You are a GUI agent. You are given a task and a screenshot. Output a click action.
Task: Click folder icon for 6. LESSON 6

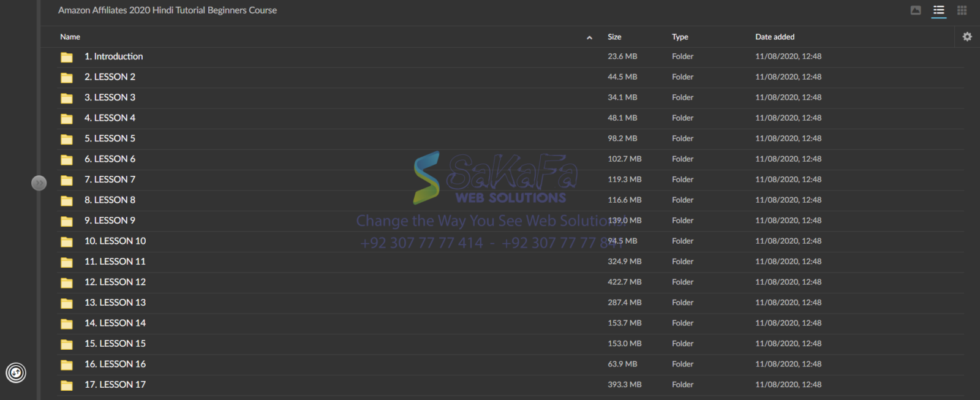pyautogui.click(x=67, y=160)
